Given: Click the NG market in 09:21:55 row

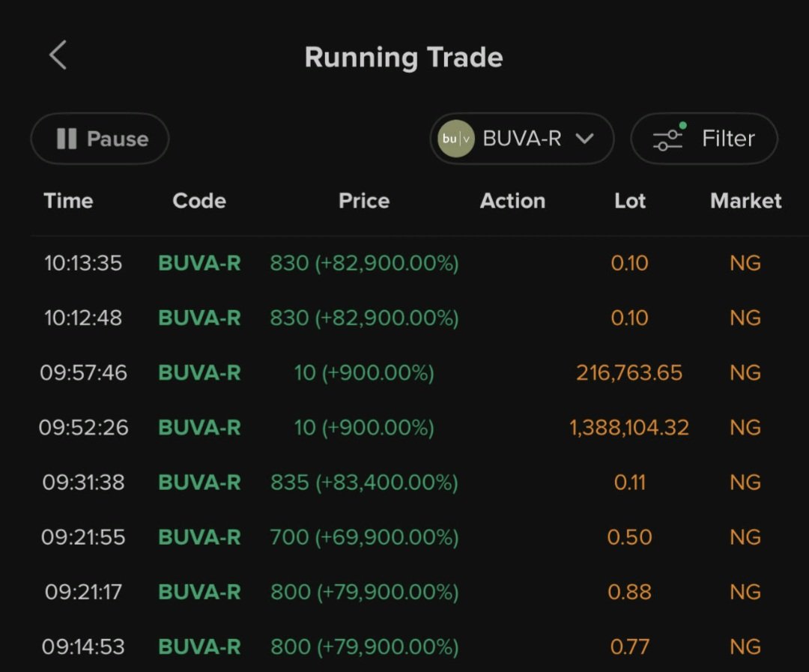Looking at the screenshot, I should tap(745, 537).
